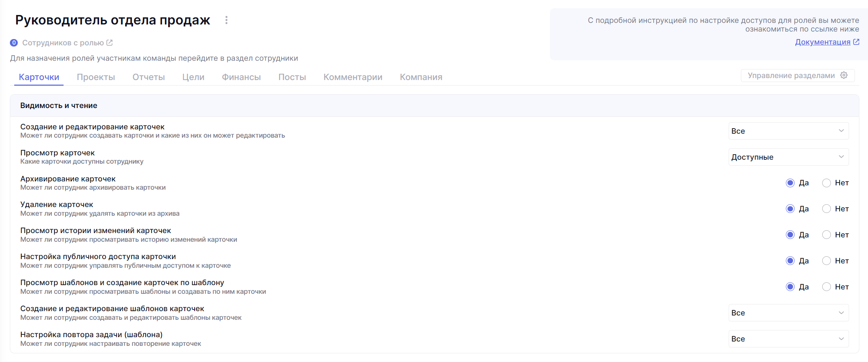Click the Управление разделами button

(791, 75)
